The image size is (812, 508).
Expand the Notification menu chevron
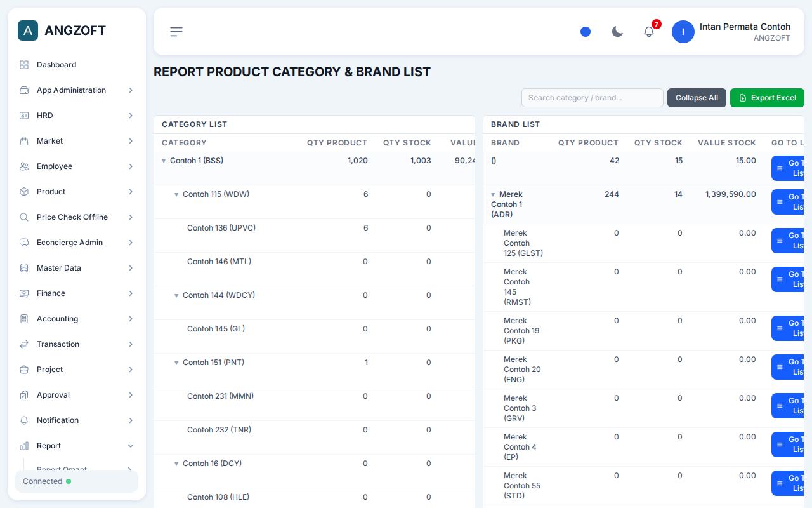pyautogui.click(x=131, y=420)
